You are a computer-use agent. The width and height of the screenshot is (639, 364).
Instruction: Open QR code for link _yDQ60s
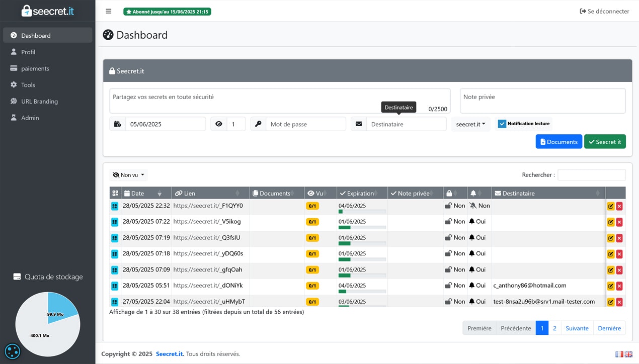coord(115,254)
